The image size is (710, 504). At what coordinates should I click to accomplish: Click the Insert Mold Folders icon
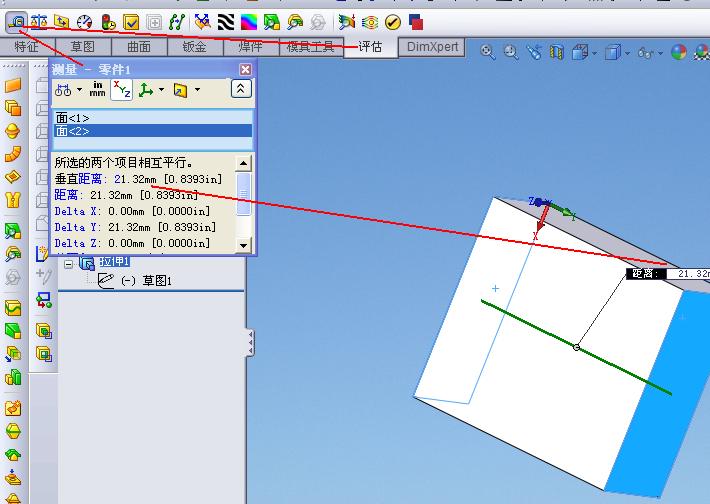(x=13, y=408)
